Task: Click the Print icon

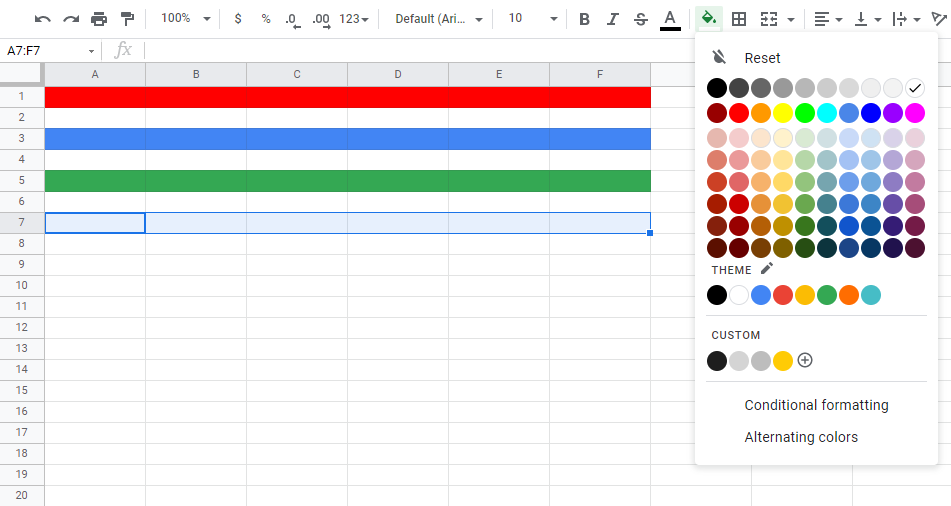Action: click(x=99, y=19)
